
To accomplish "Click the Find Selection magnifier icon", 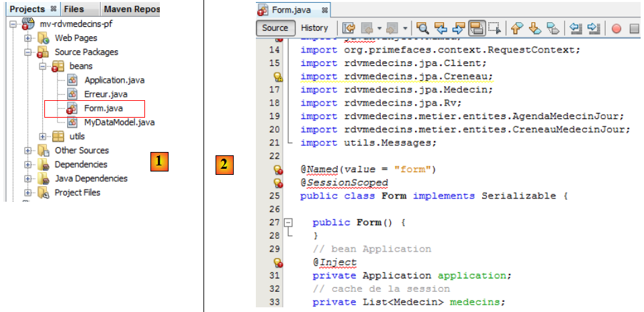I will [x=422, y=28].
